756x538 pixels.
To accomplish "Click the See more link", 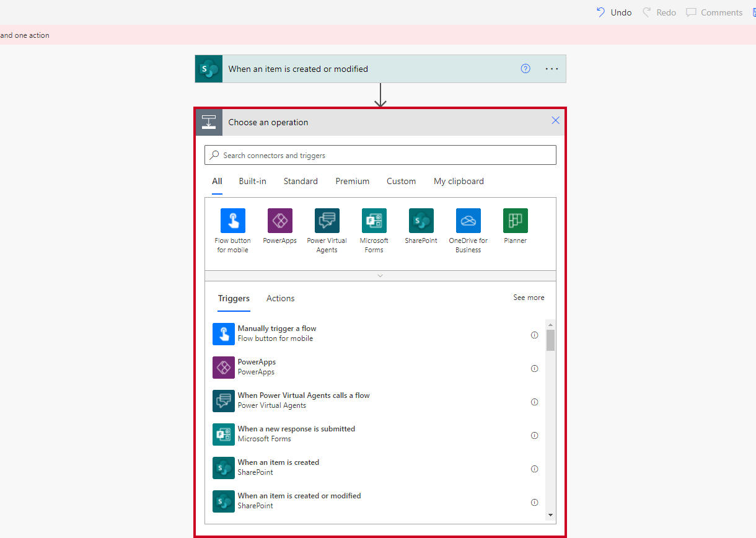I will tap(529, 298).
